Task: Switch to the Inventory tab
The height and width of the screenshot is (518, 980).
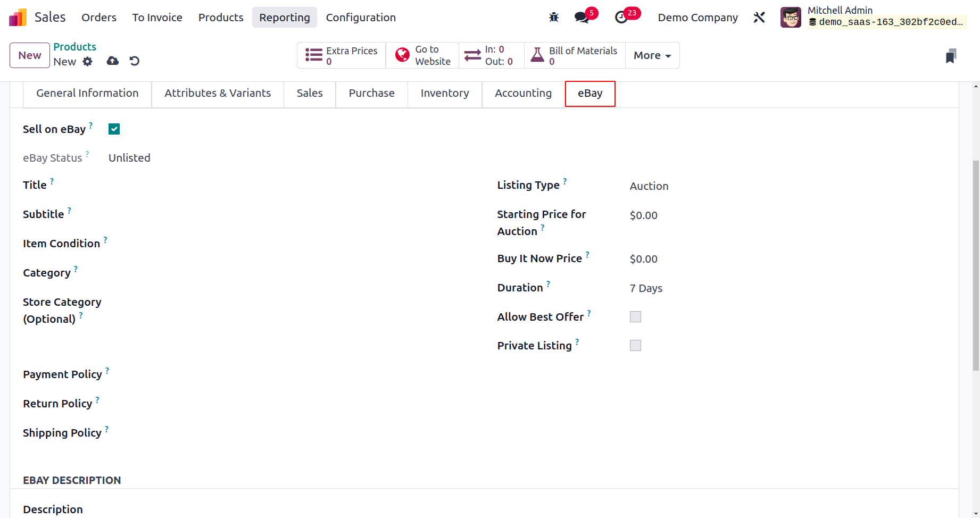Action: click(x=445, y=94)
